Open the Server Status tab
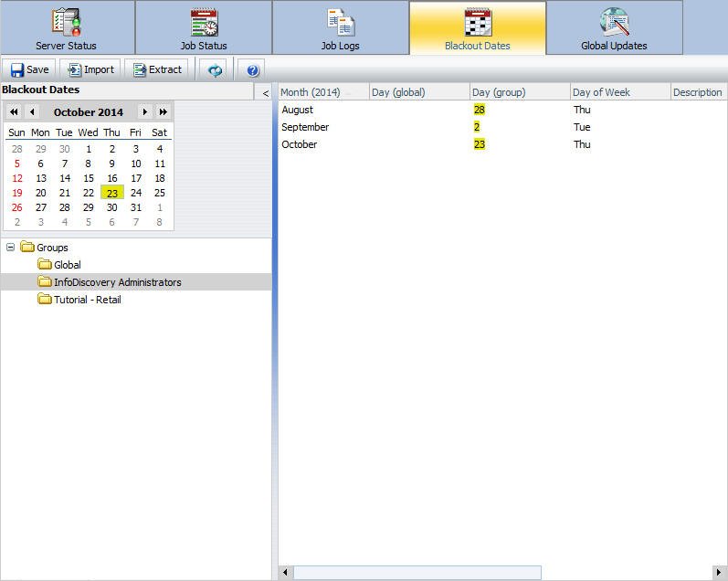This screenshot has width=728, height=581. (x=68, y=27)
